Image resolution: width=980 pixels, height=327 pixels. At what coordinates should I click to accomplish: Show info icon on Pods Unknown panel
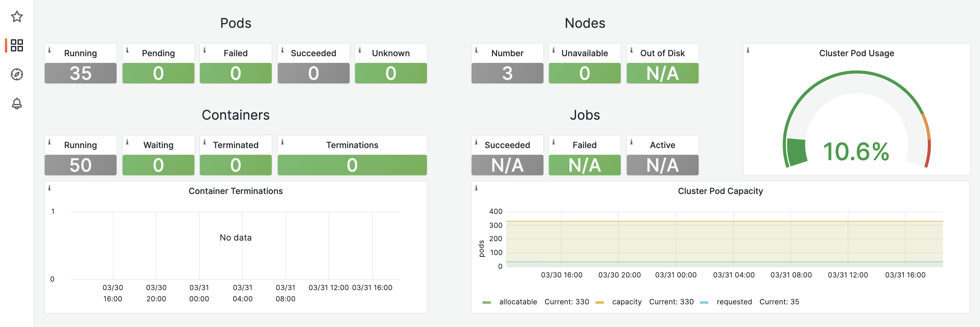[x=360, y=50]
